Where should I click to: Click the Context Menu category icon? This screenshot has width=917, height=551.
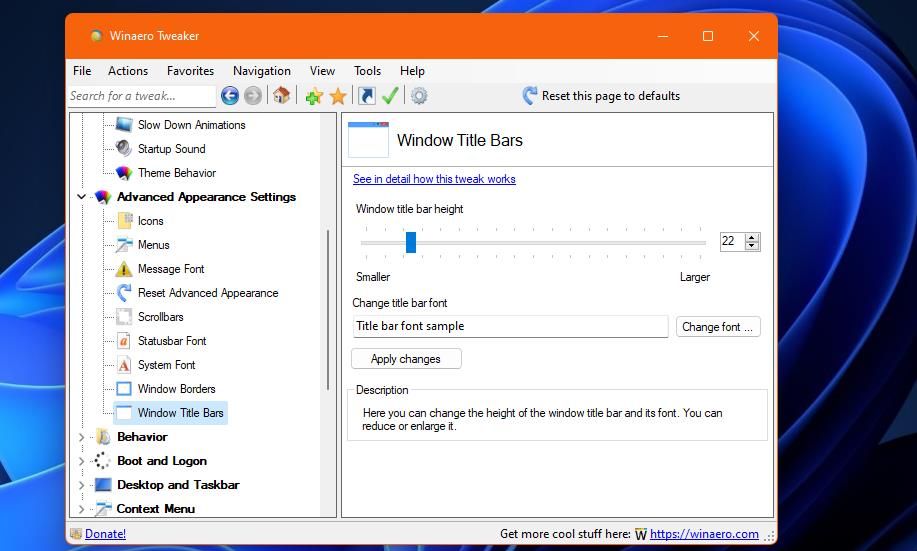click(103, 508)
